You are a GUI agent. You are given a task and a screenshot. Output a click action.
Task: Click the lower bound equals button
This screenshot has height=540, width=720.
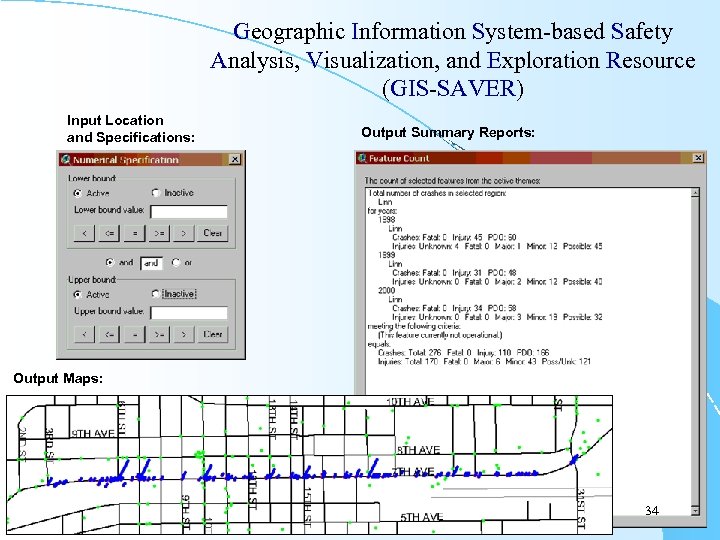point(135,233)
